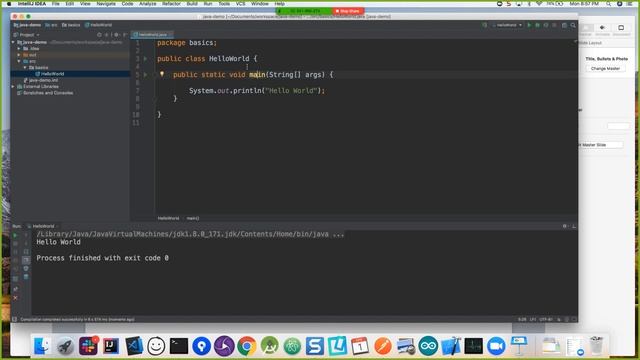Open Arduino IDE from the Dock
This screenshot has width=640, height=360.
(x=428, y=346)
